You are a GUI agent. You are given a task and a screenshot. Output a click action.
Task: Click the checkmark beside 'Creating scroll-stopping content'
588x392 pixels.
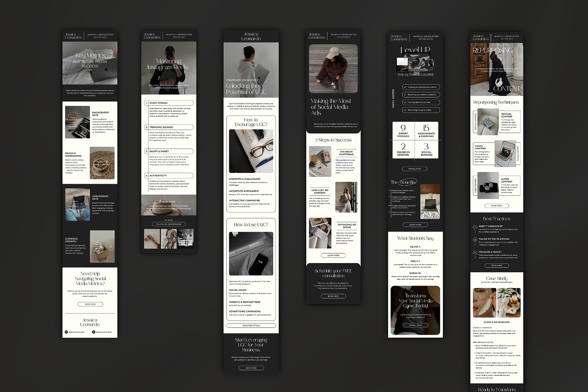404,87
